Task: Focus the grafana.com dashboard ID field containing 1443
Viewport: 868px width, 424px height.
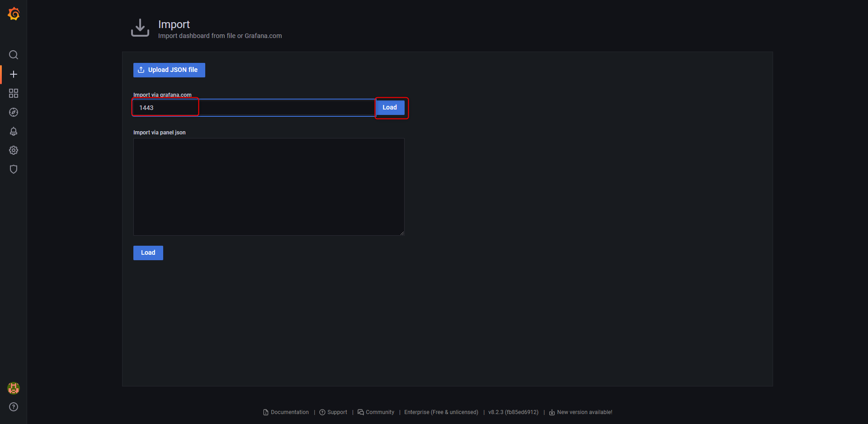Action: pos(254,108)
